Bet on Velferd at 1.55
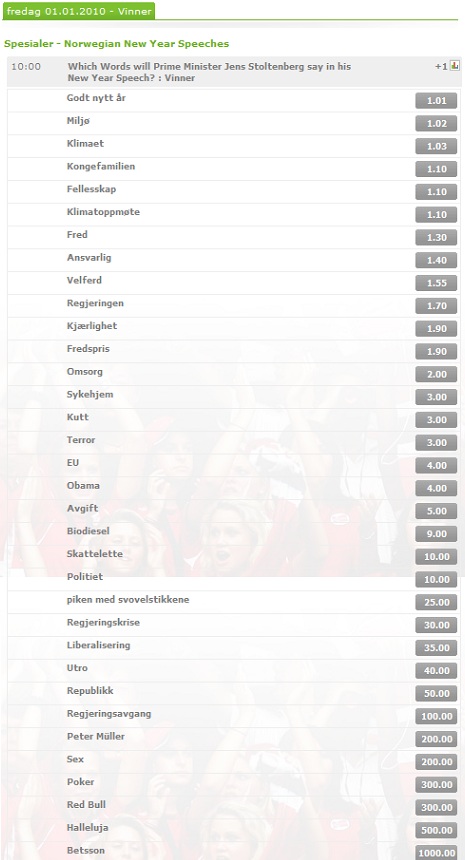 point(436,283)
